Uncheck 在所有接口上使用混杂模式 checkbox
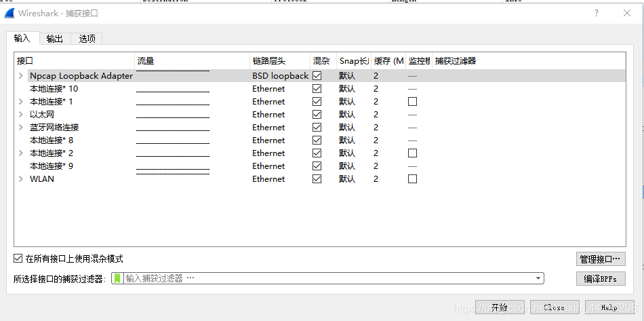 coord(18,259)
